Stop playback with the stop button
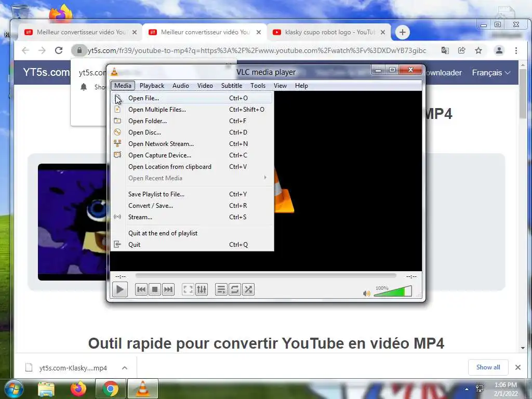The height and width of the screenshot is (399, 532). pos(155,289)
